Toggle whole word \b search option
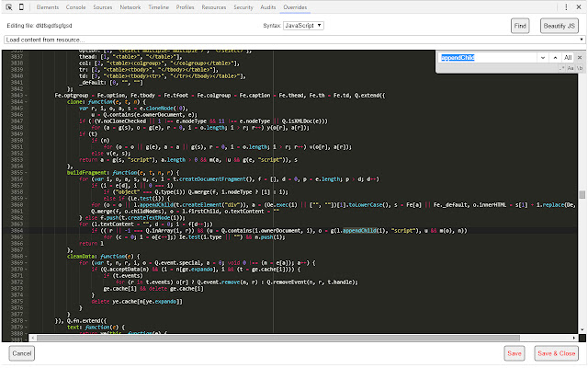The height and width of the screenshot is (368, 588). pyautogui.click(x=579, y=69)
